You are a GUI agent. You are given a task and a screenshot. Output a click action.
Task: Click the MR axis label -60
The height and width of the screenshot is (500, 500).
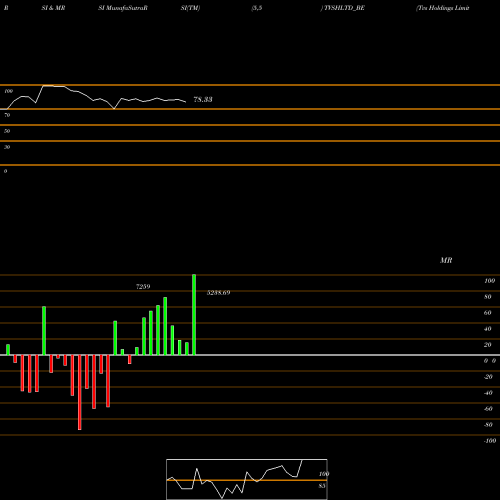coord(488,409)
